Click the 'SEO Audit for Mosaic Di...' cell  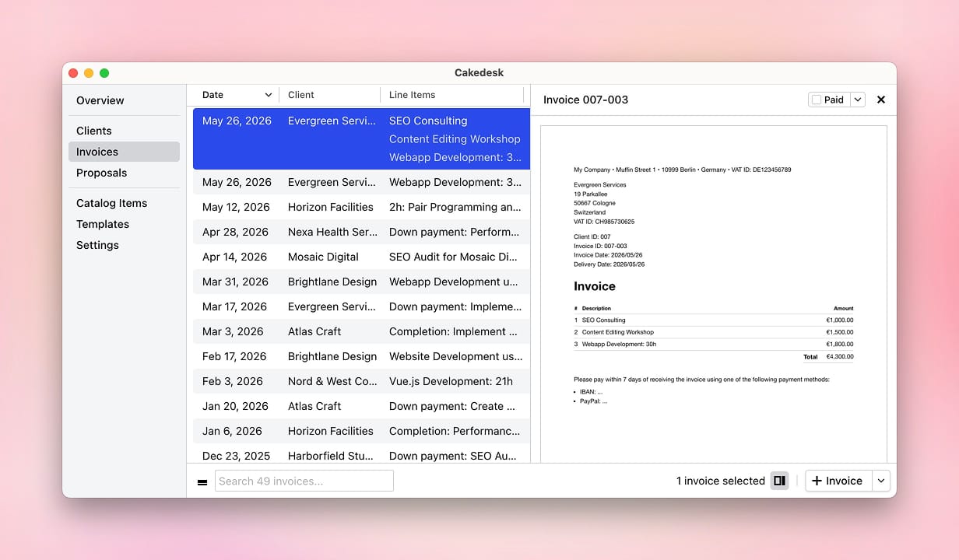coord(453,257)
